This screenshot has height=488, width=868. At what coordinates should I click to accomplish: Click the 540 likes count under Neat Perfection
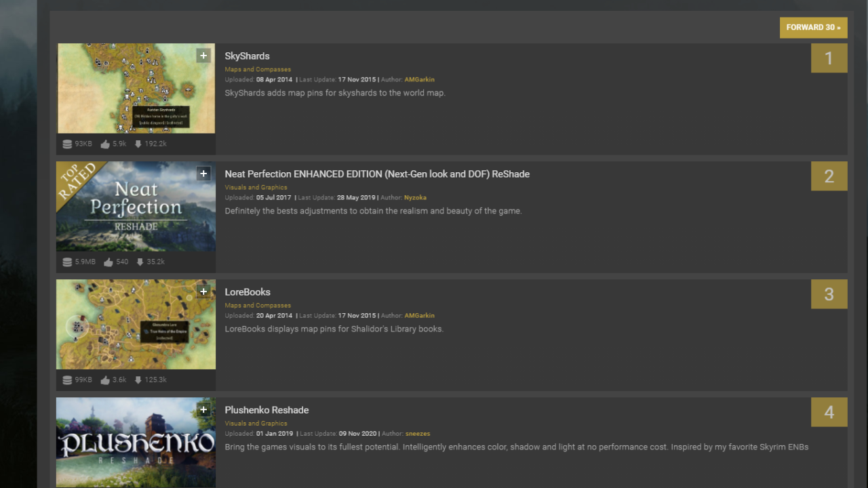point(122,262)
